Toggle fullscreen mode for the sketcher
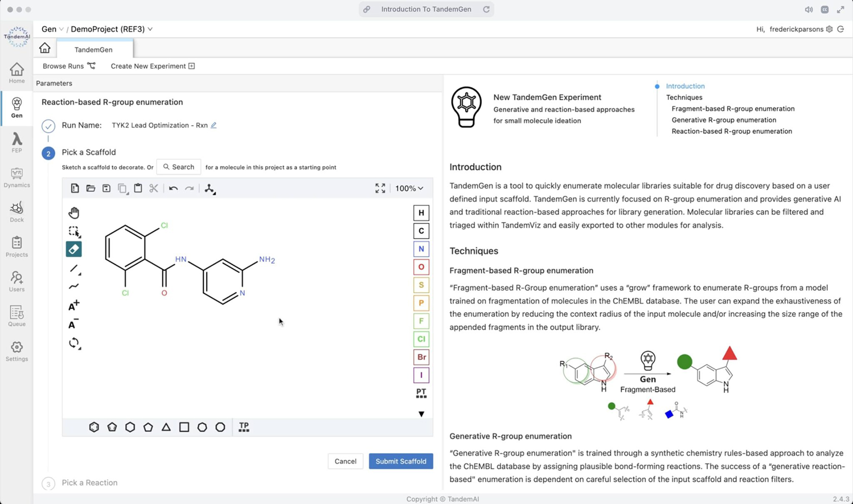The height and width of the screenshot is (504, 853). pos(380,188)
